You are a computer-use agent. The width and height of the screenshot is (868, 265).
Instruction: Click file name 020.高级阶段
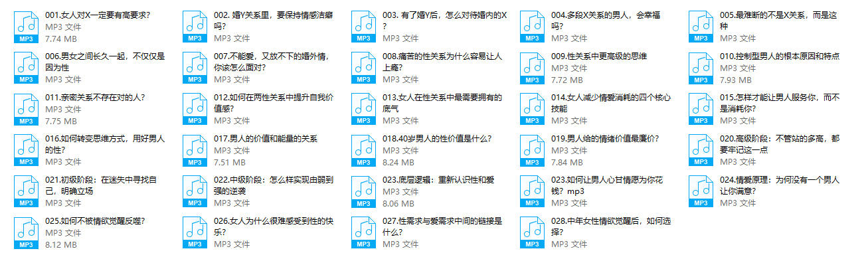coord(780,144)
